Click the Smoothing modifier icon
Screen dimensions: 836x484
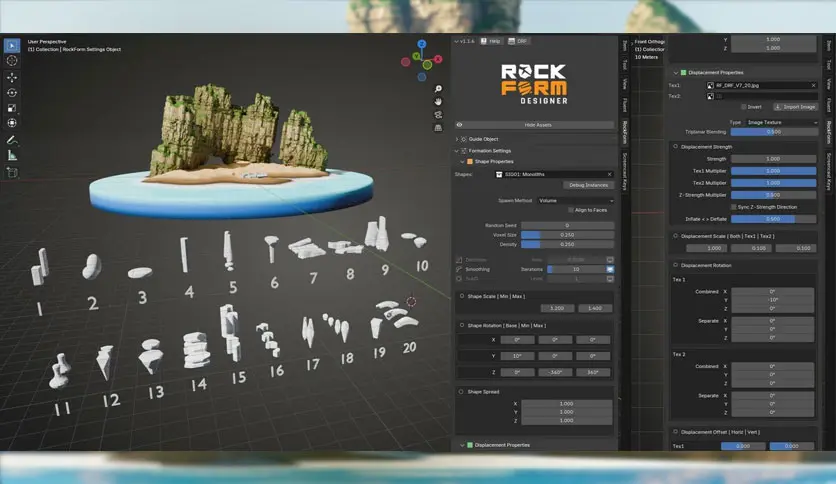tap(459, 269)
